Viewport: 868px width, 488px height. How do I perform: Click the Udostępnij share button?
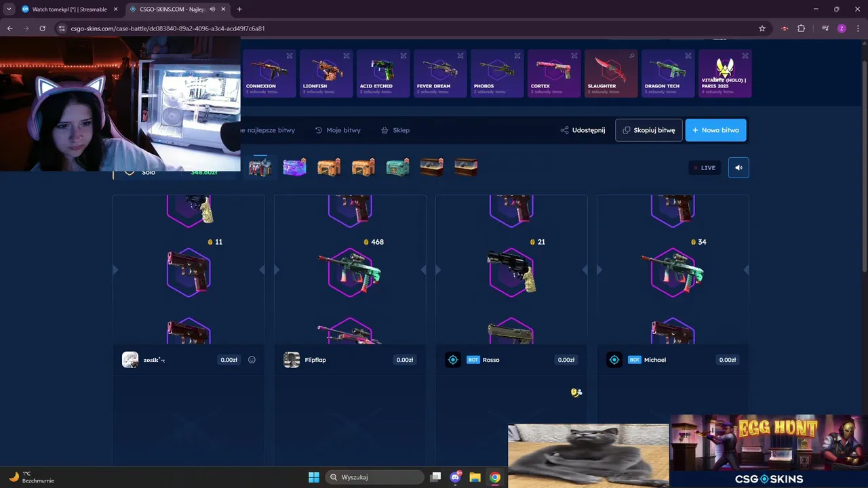click(583, 130)
